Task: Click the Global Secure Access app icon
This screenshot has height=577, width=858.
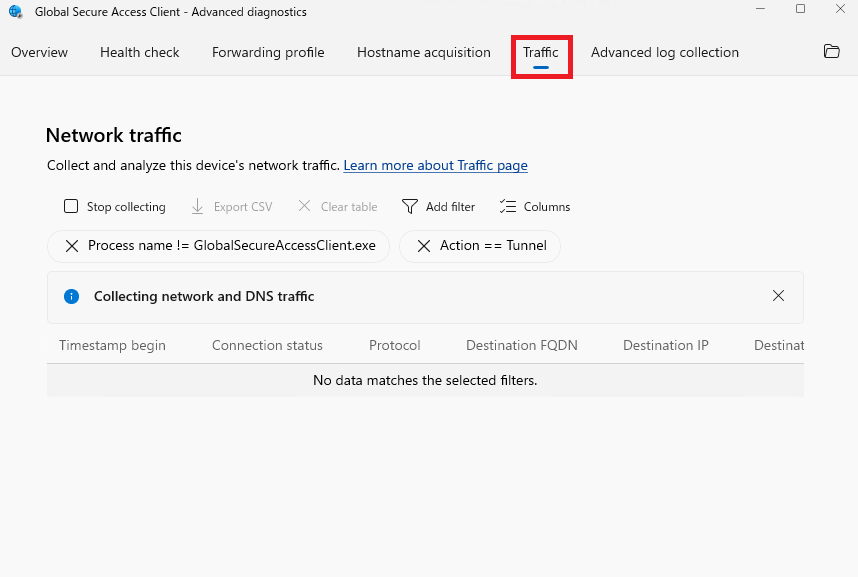Action: pyautogui.click(x=16, y=12)
